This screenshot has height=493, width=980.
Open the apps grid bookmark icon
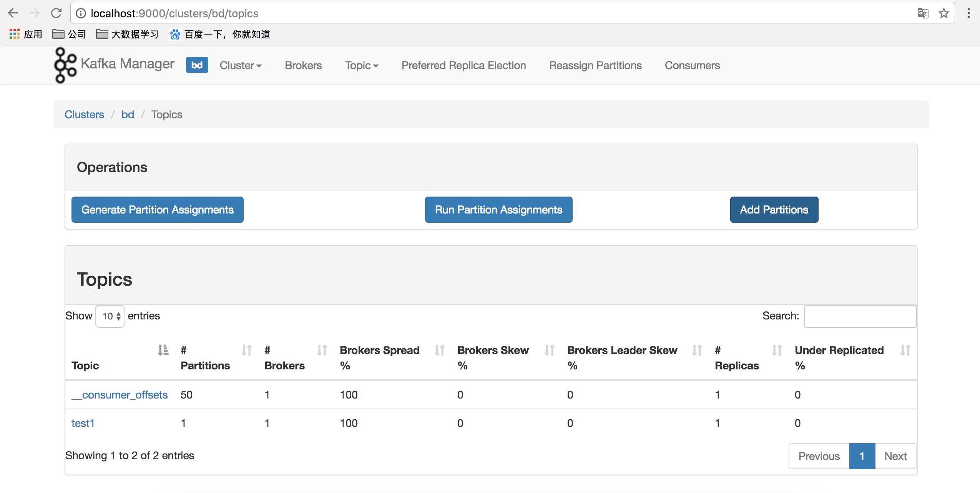click(14, 34)
